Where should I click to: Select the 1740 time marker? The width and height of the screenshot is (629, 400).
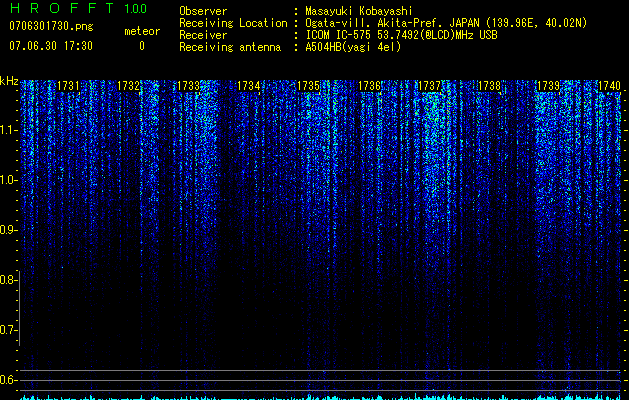click(609, 86)
